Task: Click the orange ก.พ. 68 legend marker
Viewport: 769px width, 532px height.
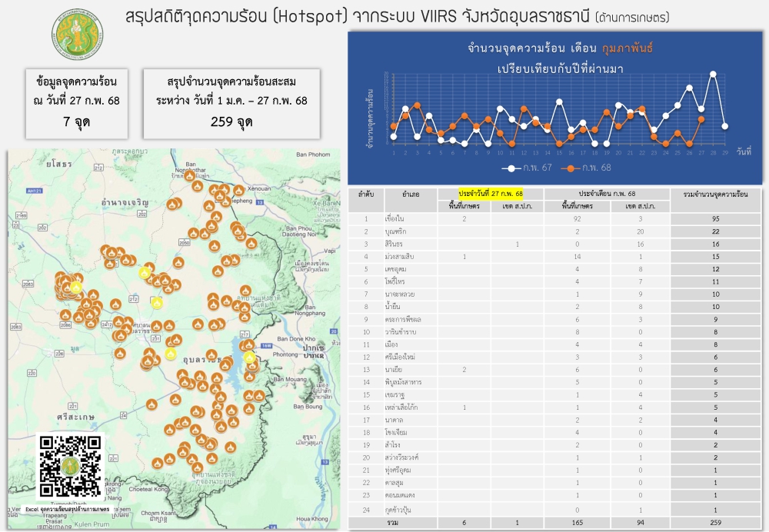Action: (x=572, y=168)
